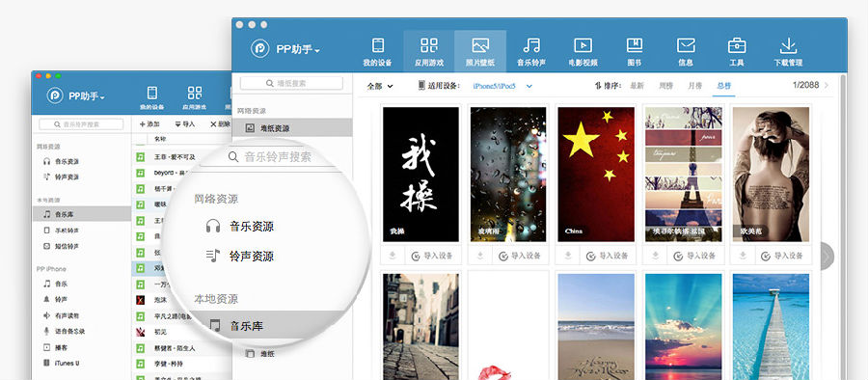Switch to the 总榜 sort tab
Image resolution: width=868 pixels, height=380 pixels.
pyautogui.click(x=723, y=86)
